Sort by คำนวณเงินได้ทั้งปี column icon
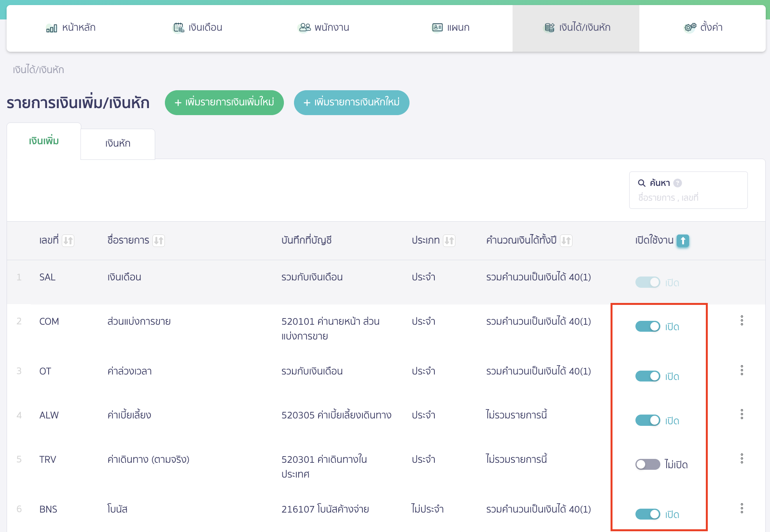Screen dimensions: 770x532 tap(566, 241)
